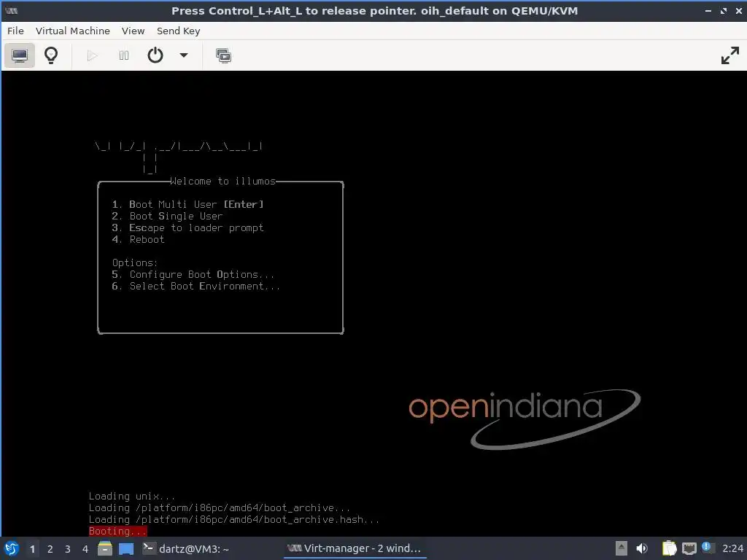
Task: Select 'Boot Multi User [Enter]' menu line
Action: [187, 204]
